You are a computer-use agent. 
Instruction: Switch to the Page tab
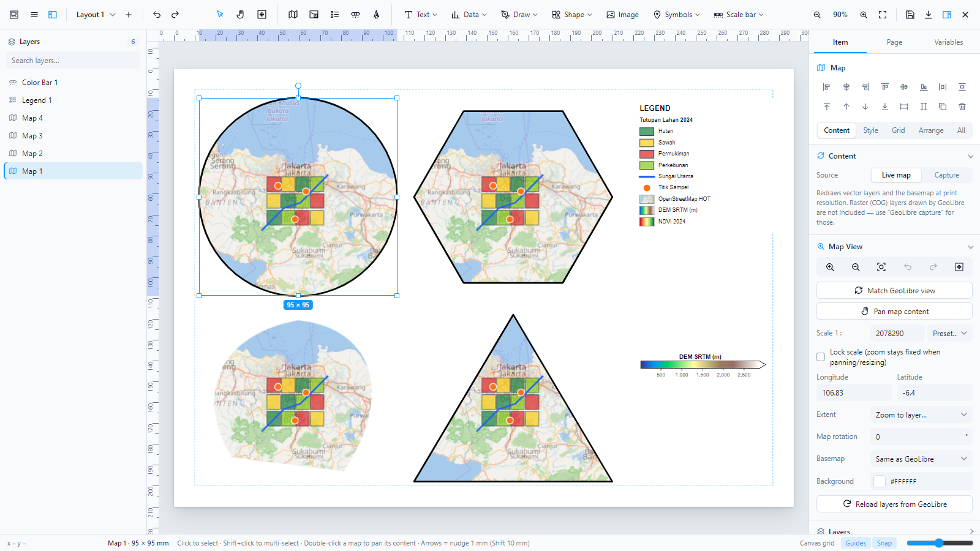tap(894, 42)
